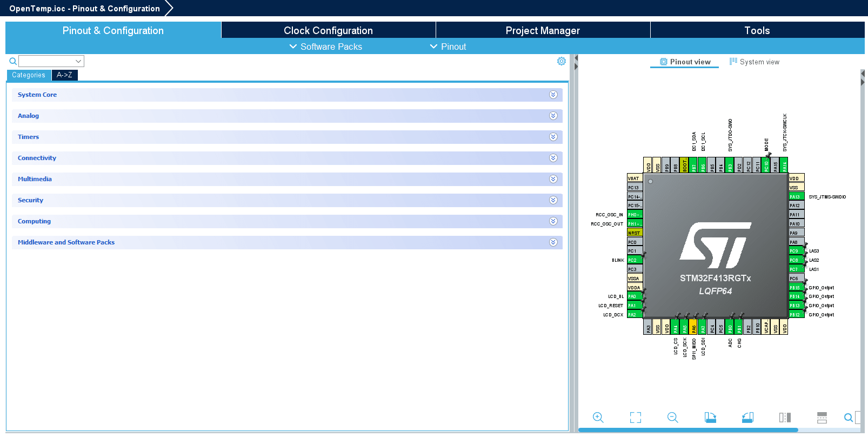Click the PH0 pin labeled RCC_OSC_IN
The image size is (868, 437).
[x=635, y=215]
